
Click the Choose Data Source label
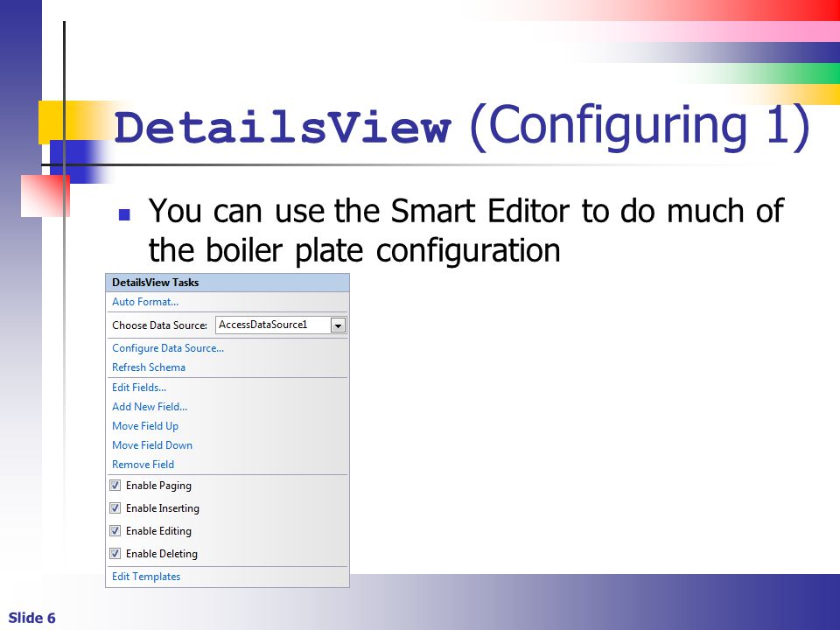click(x=159, y=325)
